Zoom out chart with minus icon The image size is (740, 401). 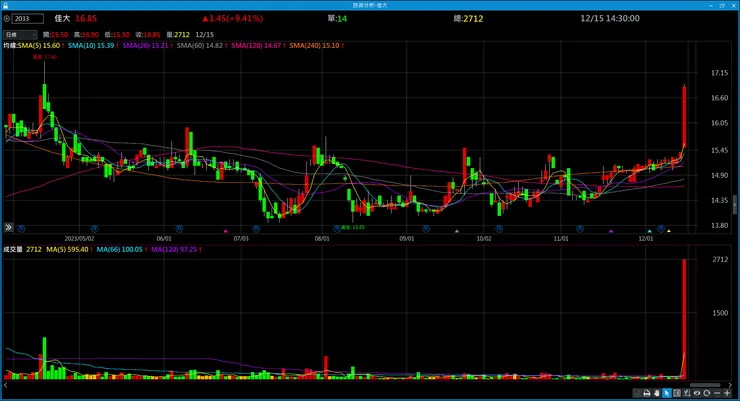717,393
